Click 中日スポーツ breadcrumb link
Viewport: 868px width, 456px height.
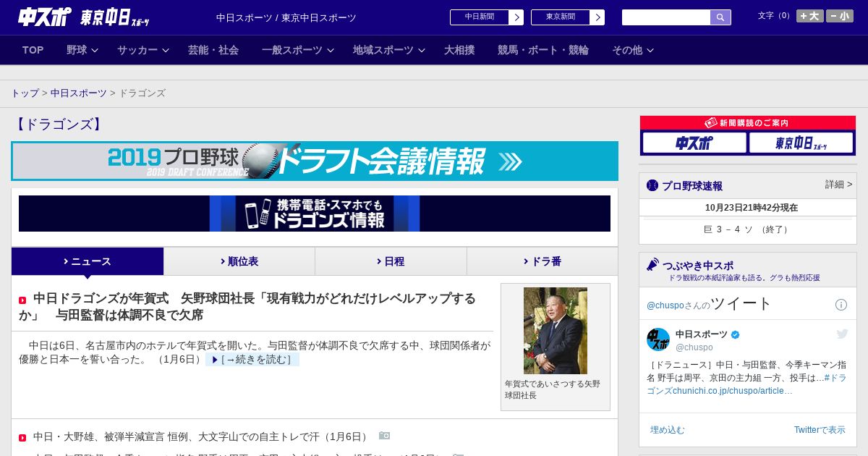[x=78, y=93]
